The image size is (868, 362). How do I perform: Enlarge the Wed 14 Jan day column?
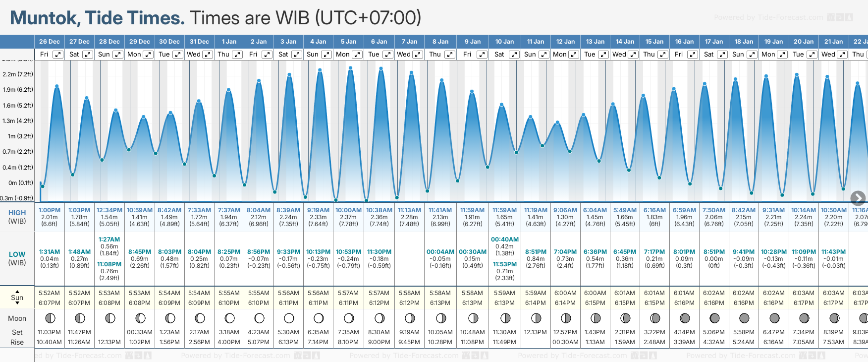pos(633,55)
